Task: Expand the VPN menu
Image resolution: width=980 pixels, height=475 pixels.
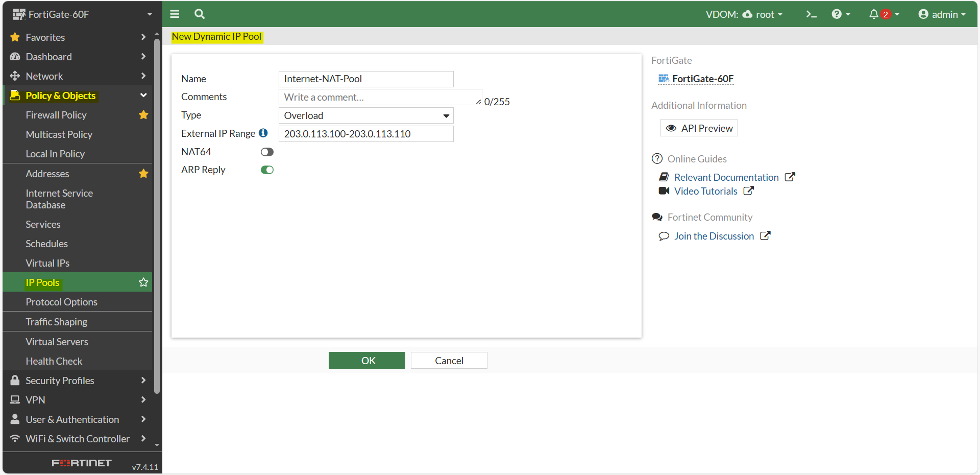Action: [x=78, y=400]
